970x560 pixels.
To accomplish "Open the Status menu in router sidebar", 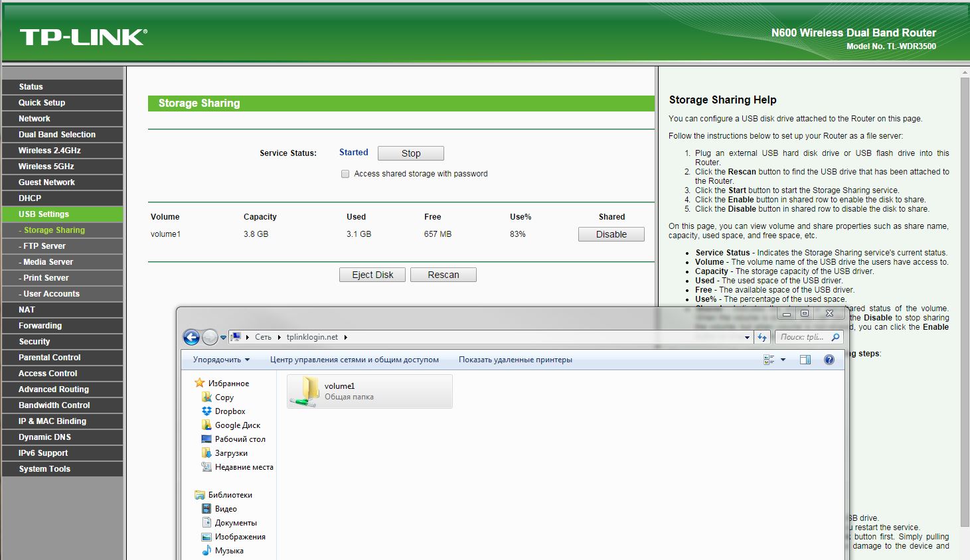I will coord(62,87).
